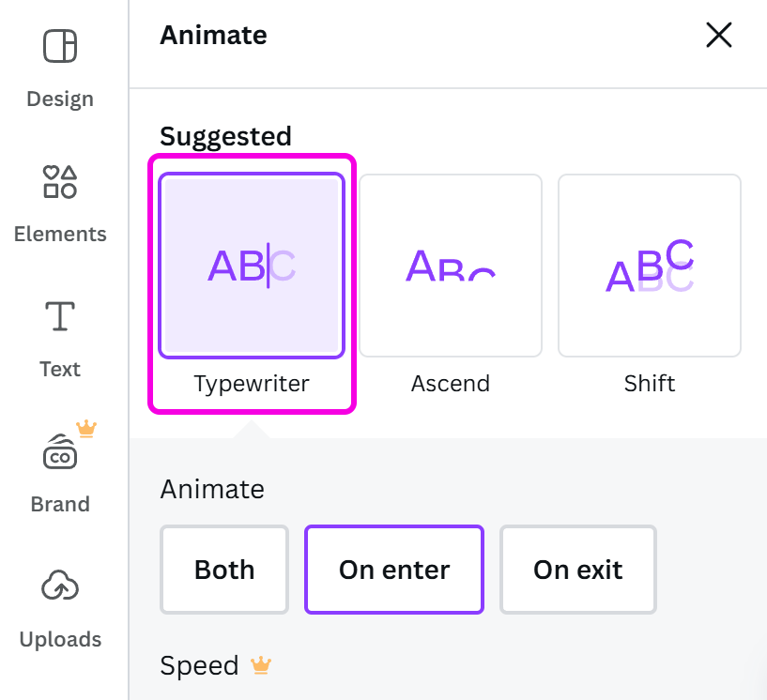Screen dimensions: 767x700
Task: Switch animation timing to "On exit"
Action: 577,570
